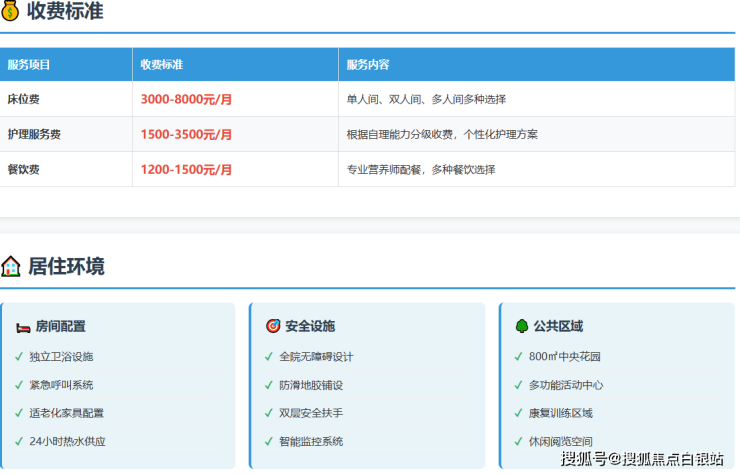Click the 1200-1500元/月 meal fee price
This screenshot has height=475, width=740.
186,169
